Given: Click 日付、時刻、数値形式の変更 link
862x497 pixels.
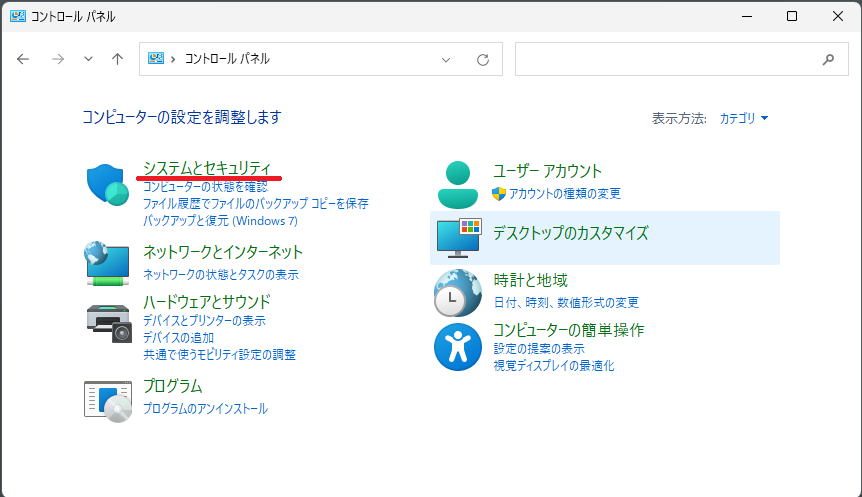Looking at the screenshot, I should 566,302.
